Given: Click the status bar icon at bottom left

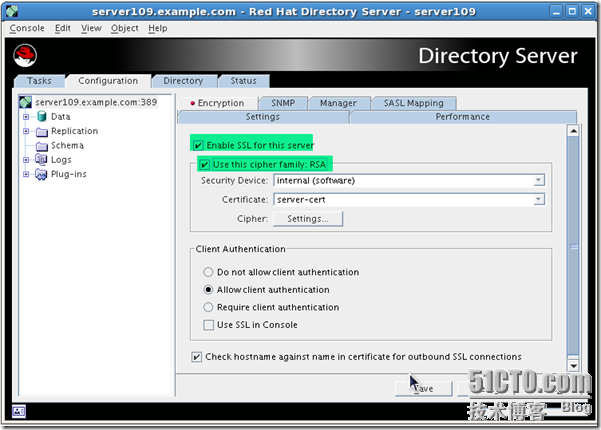Looking at the screenshot, I should point(19,411).
